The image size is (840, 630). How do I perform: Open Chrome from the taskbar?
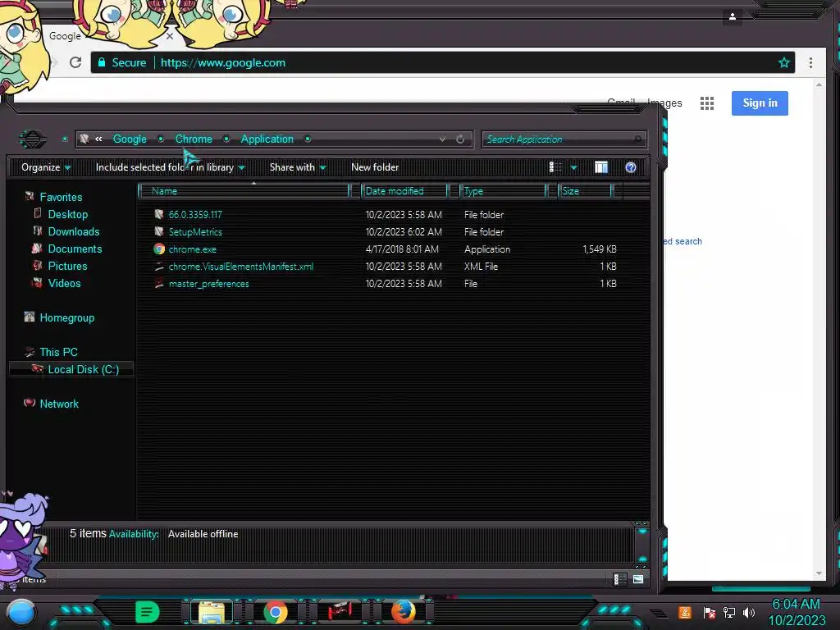(x=276, y=612)
